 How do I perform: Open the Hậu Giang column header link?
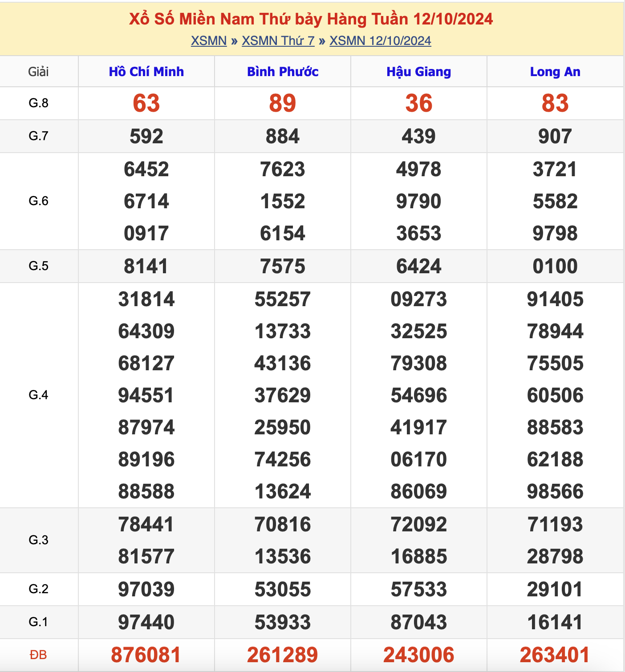[419, 72]
